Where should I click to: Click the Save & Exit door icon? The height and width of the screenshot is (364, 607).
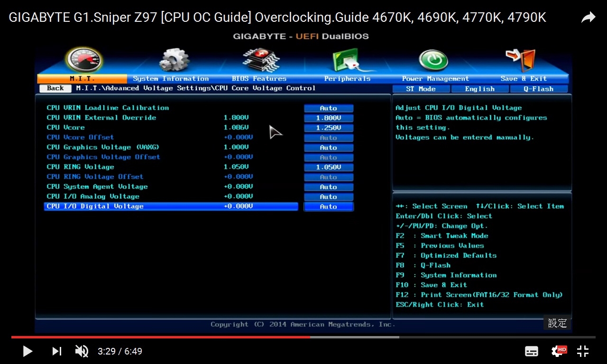520,60
